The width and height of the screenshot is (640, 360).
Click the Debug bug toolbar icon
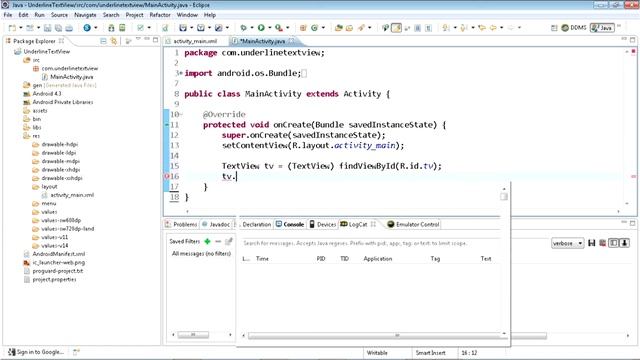[243, 28]
